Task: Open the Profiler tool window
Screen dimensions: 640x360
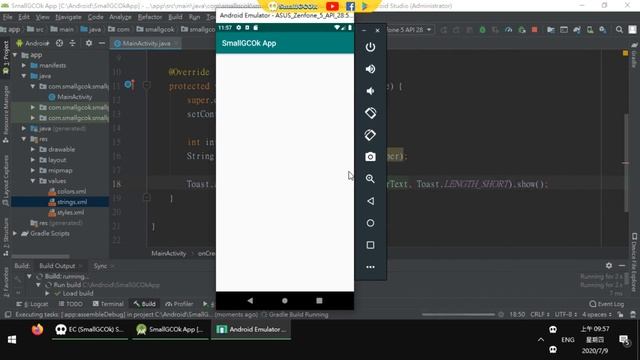Action: [x=179, y=304]
